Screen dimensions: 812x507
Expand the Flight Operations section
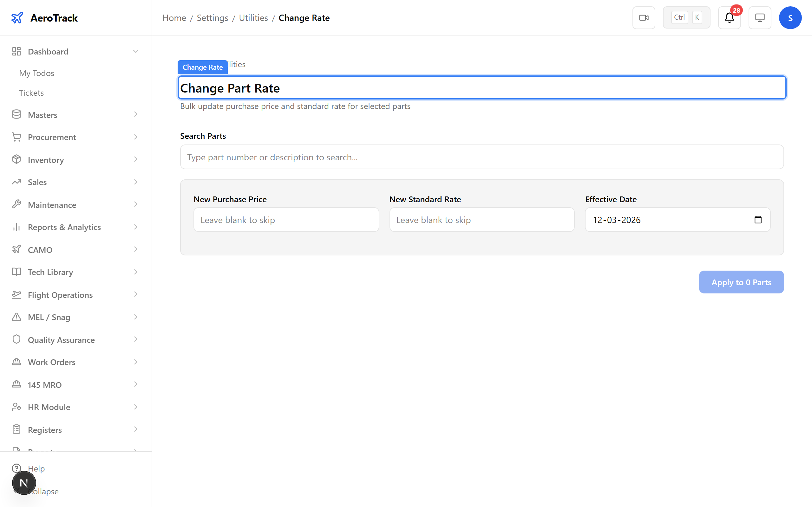point(135,294)
